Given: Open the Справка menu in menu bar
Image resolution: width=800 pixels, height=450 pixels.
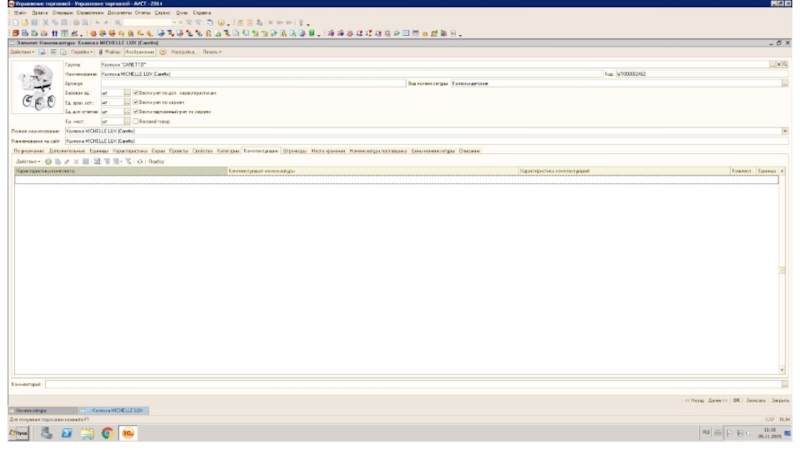Looking at the screenshot, I should [x=202, y=12].
